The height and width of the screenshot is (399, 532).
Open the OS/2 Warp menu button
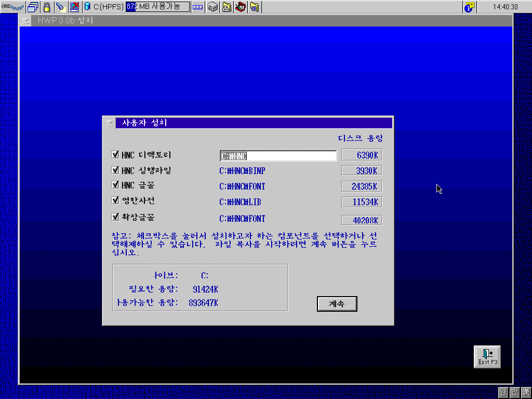coord(12,7)
